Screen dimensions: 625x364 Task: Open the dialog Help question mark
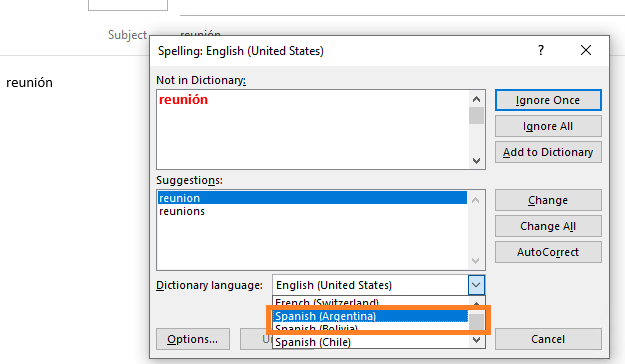point(541,50)
